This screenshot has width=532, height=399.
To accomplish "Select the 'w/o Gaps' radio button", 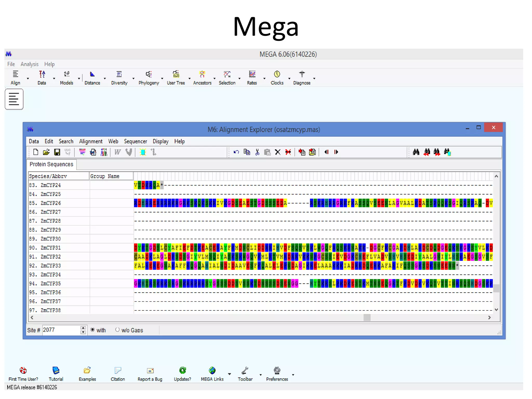I will [x=117, y=330].
